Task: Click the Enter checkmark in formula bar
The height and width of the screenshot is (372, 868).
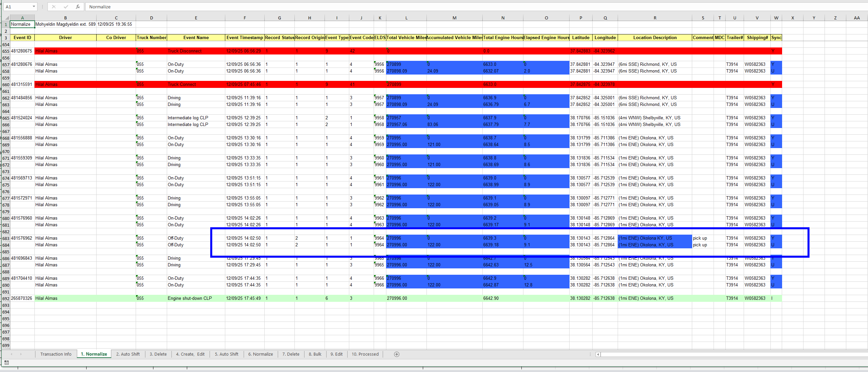Action: [66, 7]
